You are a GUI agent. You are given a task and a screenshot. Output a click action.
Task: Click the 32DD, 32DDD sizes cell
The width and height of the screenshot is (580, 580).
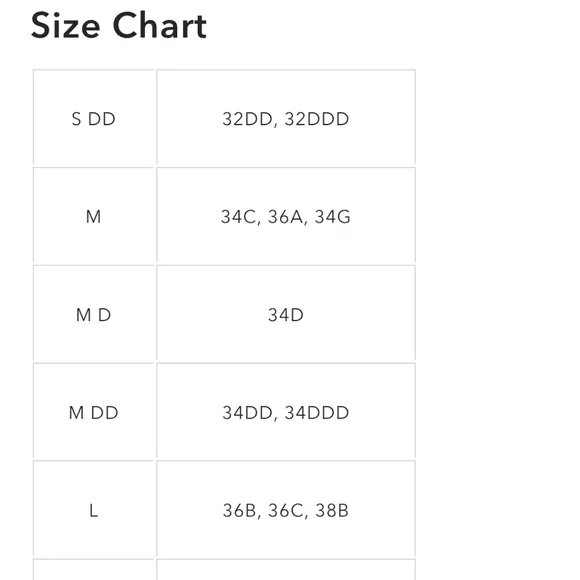pos(286,119)
